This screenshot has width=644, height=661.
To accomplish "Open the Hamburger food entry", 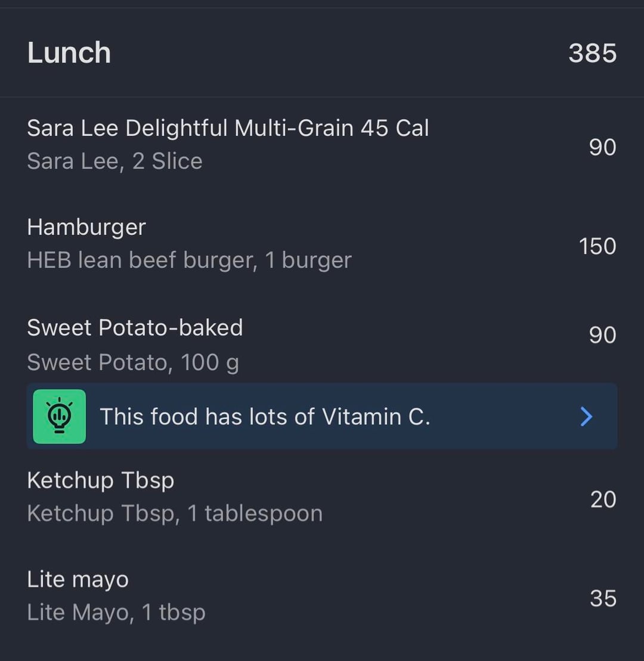I will click(x=86, y=227).
